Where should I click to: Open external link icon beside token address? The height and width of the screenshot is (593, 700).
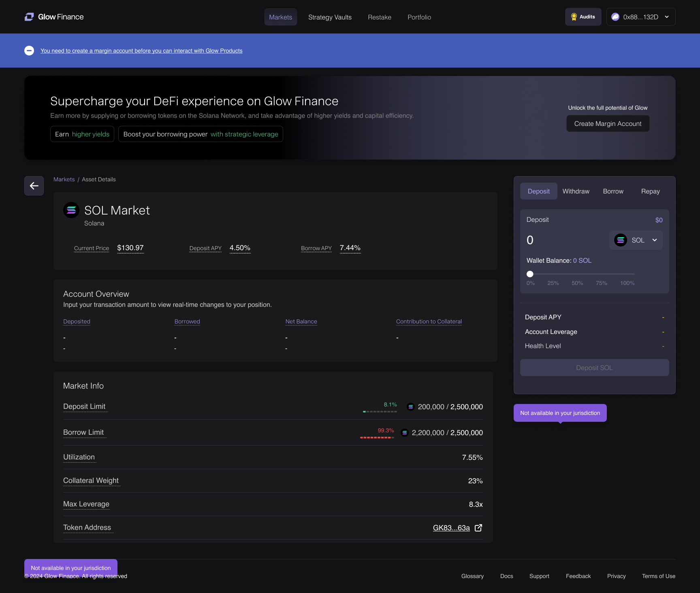click(478, 528)
